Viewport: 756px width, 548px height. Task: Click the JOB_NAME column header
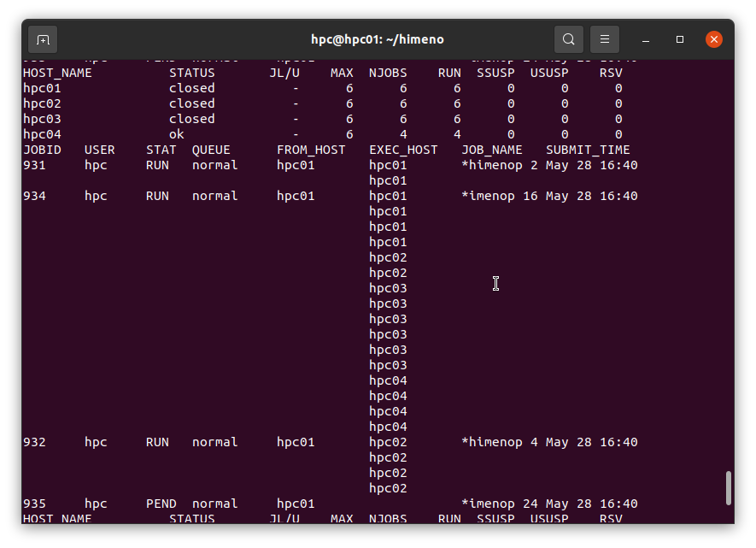[492, 150]
